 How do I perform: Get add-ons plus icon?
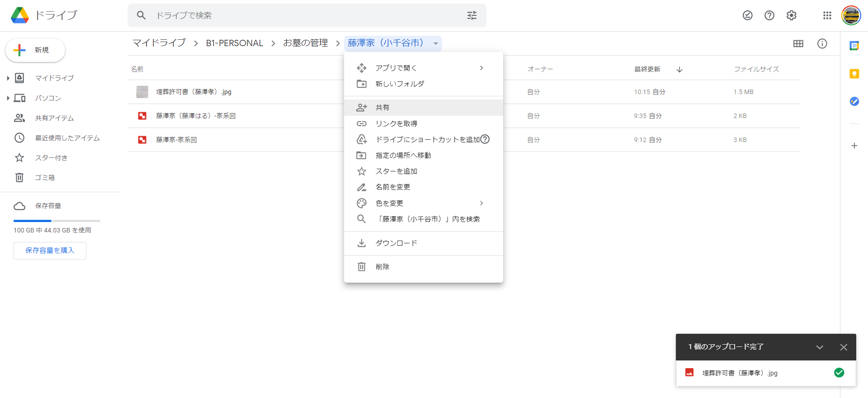tap(854, 146)
